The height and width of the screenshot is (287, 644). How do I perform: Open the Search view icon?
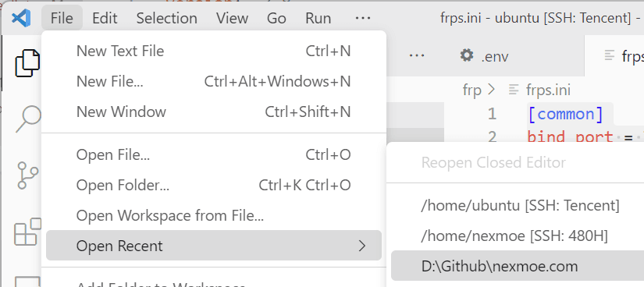(x=28, y=119)
